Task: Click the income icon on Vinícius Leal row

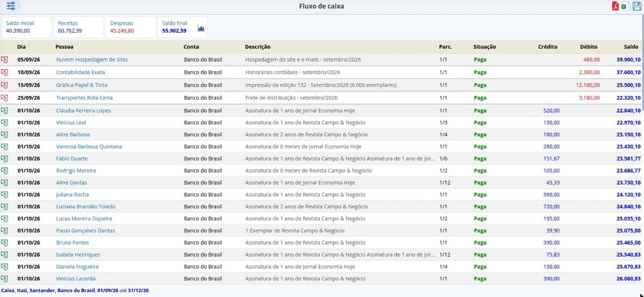Action: pos(5,123)
